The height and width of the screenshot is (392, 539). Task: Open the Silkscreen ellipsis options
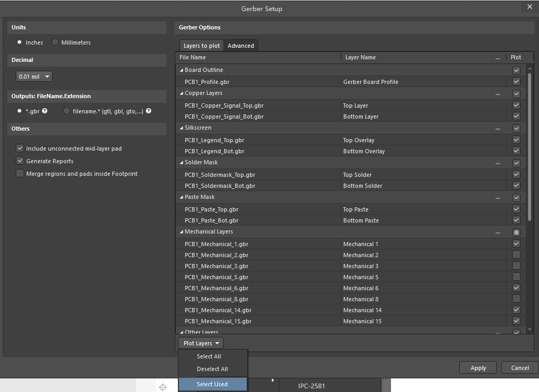(x=498, y=128)
